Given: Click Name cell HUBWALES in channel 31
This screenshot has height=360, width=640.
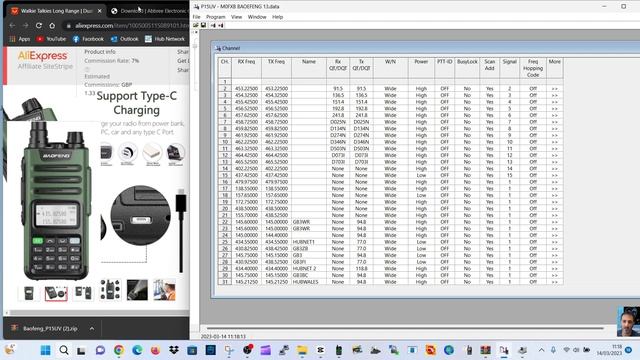Looking at the screenshot, I should [x=309, y=282].
